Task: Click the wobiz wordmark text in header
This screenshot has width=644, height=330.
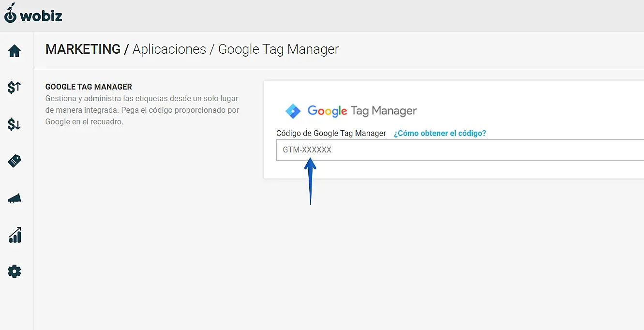Action: (x=41, y=16)
